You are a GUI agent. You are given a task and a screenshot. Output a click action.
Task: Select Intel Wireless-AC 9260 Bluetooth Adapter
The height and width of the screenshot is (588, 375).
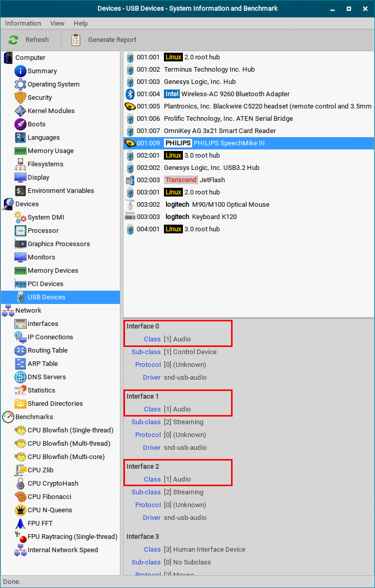[x=248, y=94]
